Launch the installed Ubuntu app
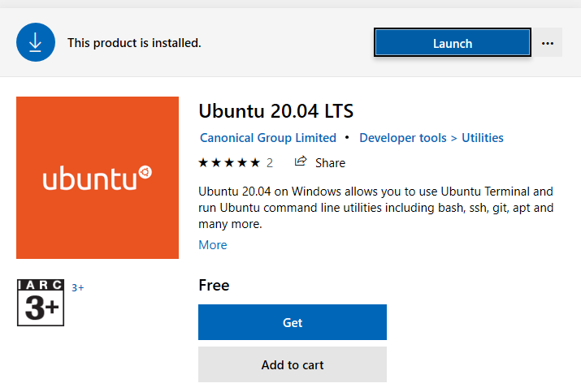The width and height of the screenshot is (581, 392). point(453,43)
